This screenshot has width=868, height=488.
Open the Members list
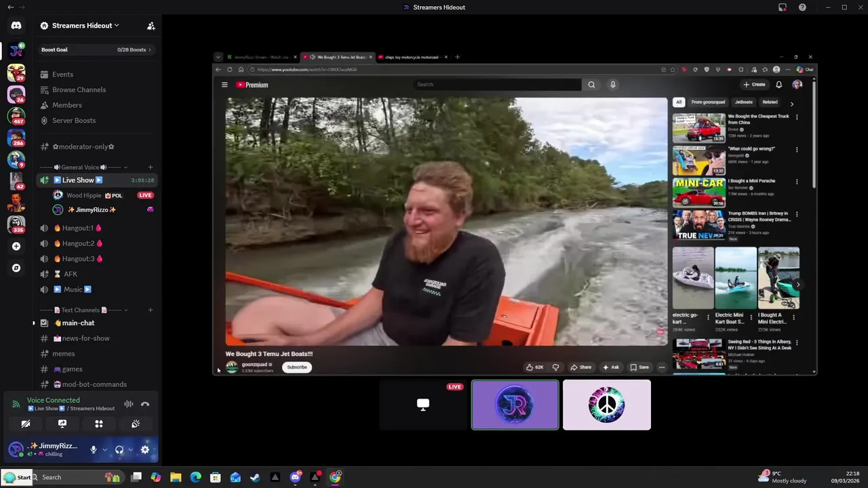click(x=97, y=105)
